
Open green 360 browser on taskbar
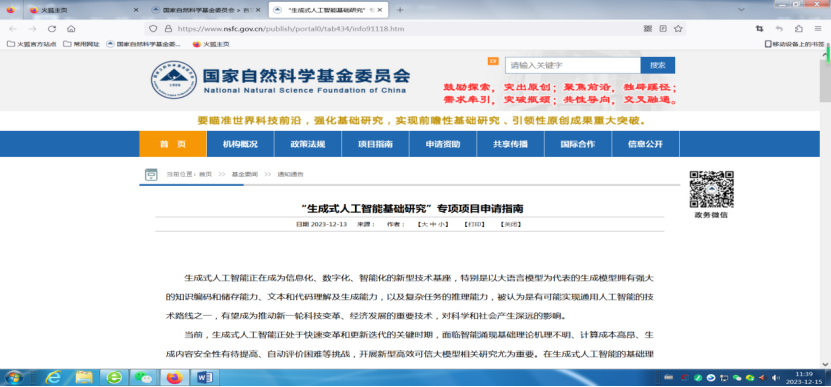pos(114,377)
